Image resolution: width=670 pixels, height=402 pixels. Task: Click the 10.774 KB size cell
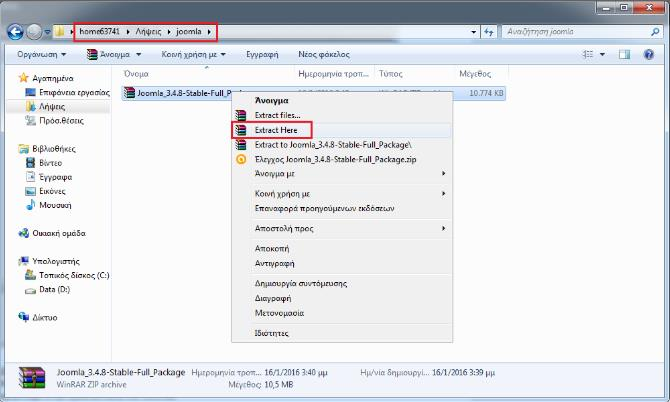click(x=486, y=93)
